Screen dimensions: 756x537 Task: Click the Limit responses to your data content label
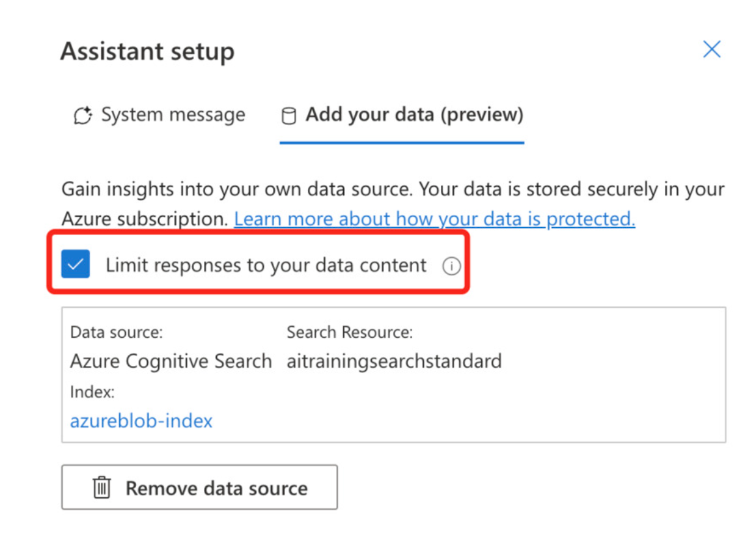click(266, 266)
